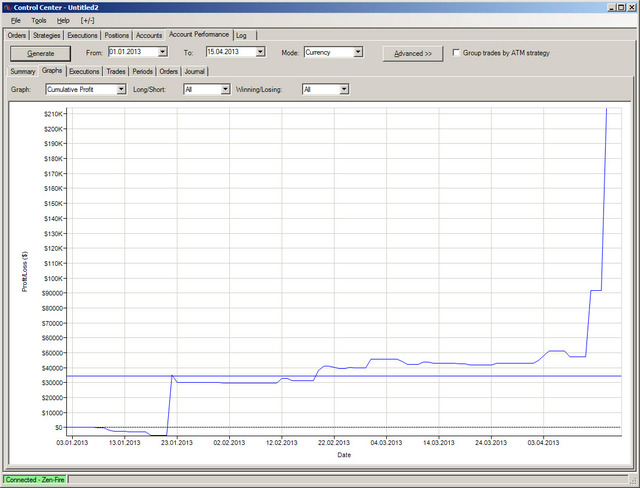Switch to the Accounts tab
The image size is (640, 488).
[x=149, y=35]
